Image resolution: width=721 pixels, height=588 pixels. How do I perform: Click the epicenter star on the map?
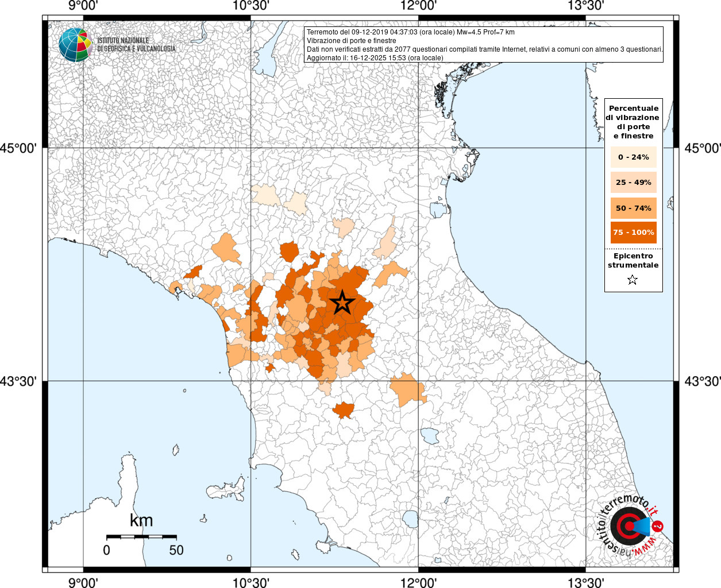click(342, 303)
